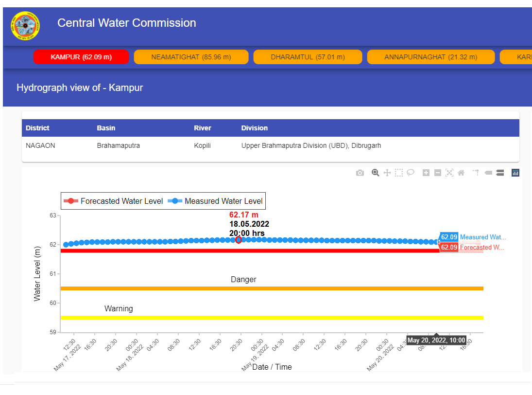Click the Zoom In icon on the chart

(x=426, y=173)
